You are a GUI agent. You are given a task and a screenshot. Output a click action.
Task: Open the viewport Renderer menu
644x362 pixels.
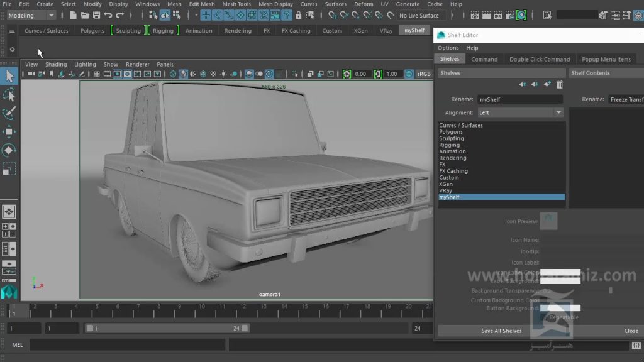[138, 65]
